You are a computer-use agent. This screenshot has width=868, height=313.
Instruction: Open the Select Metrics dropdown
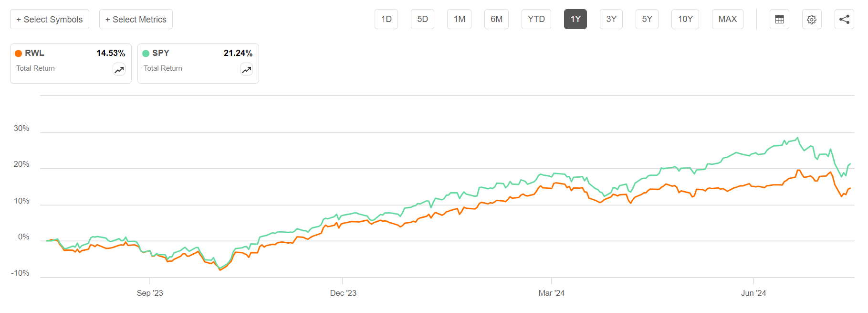tap(136, 19)
